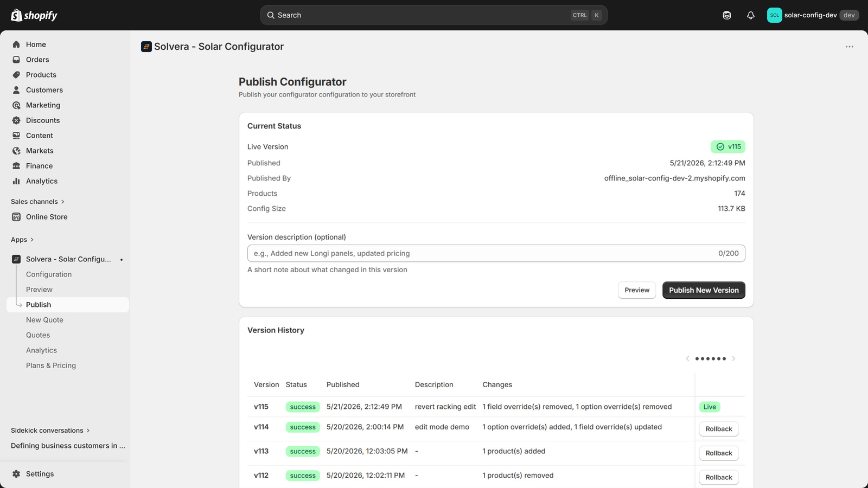Screen dimensions: 868x488
Task: Open New Quote page
Action: pyautogui.click(x=44, y=320)
